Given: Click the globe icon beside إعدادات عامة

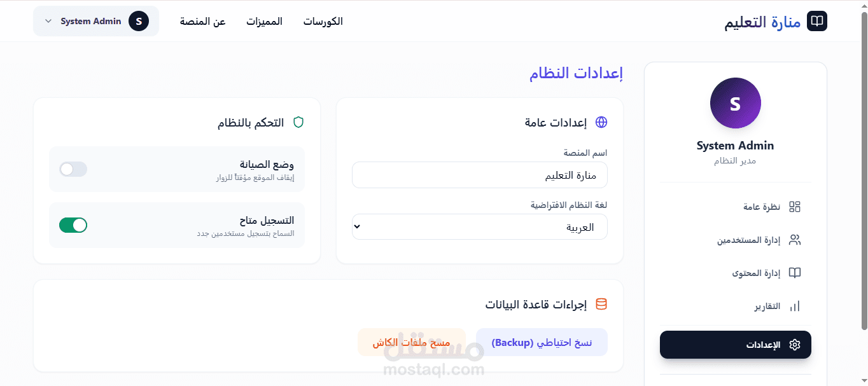Looking at the screenshot, I should tap(601, 122).
